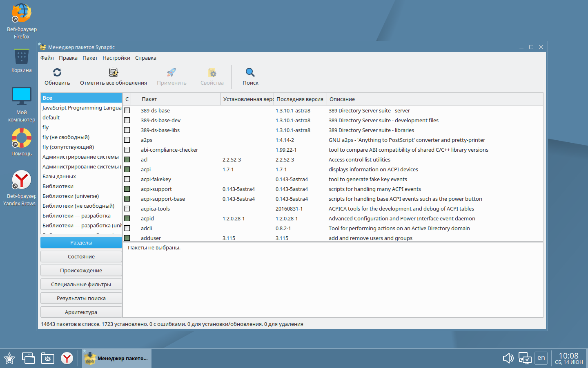Open the Свойства package properties icon
This screenshot has height=368, width=588.
tap(212, 72)
